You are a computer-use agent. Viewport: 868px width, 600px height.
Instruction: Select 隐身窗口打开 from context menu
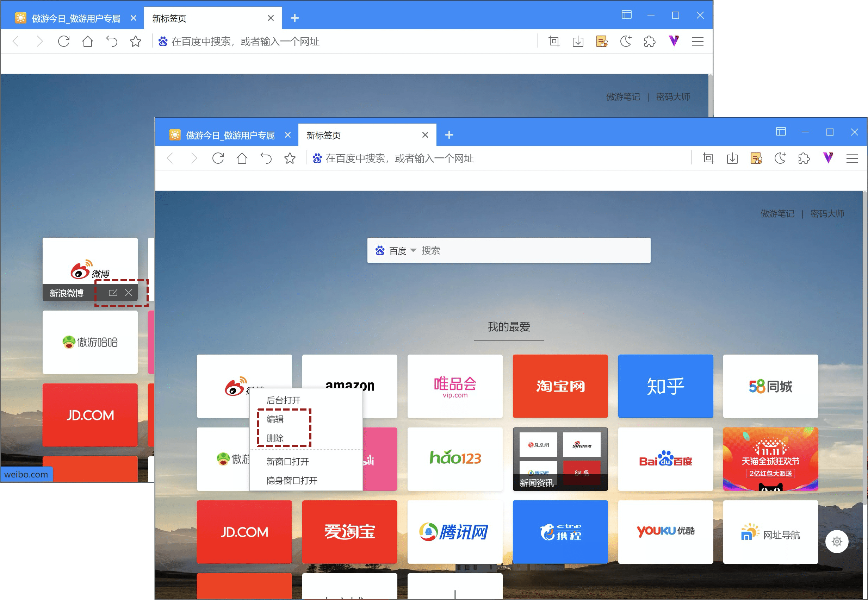306,480
